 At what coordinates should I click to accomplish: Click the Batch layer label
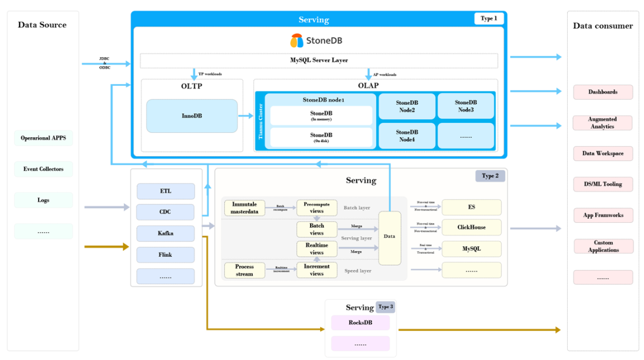[357, 207]
